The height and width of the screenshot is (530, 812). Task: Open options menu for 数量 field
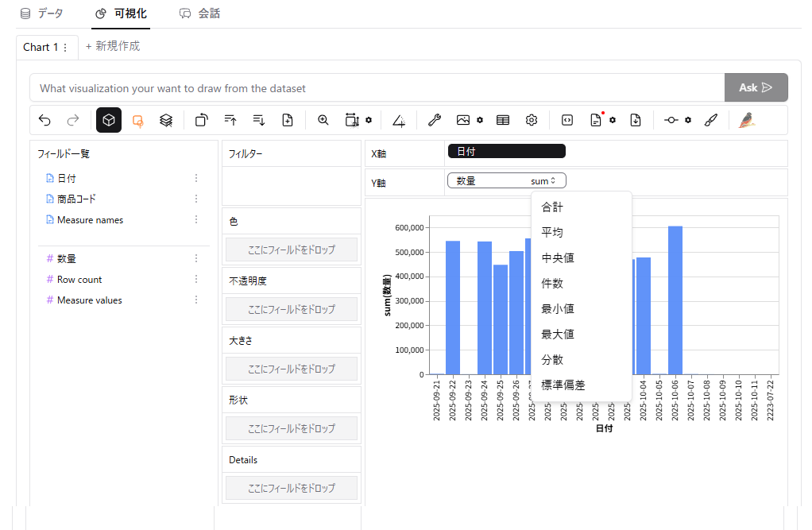196,258
